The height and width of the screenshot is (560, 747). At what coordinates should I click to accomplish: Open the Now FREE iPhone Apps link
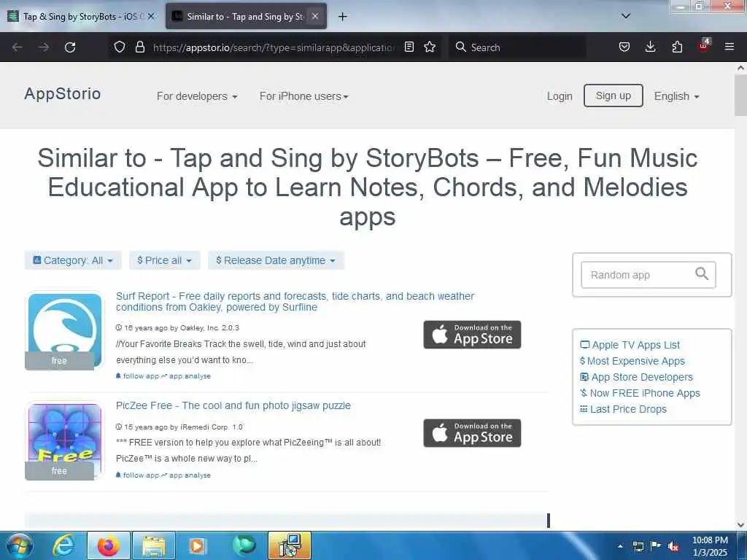pyautogui.click(x=640, y=393)
